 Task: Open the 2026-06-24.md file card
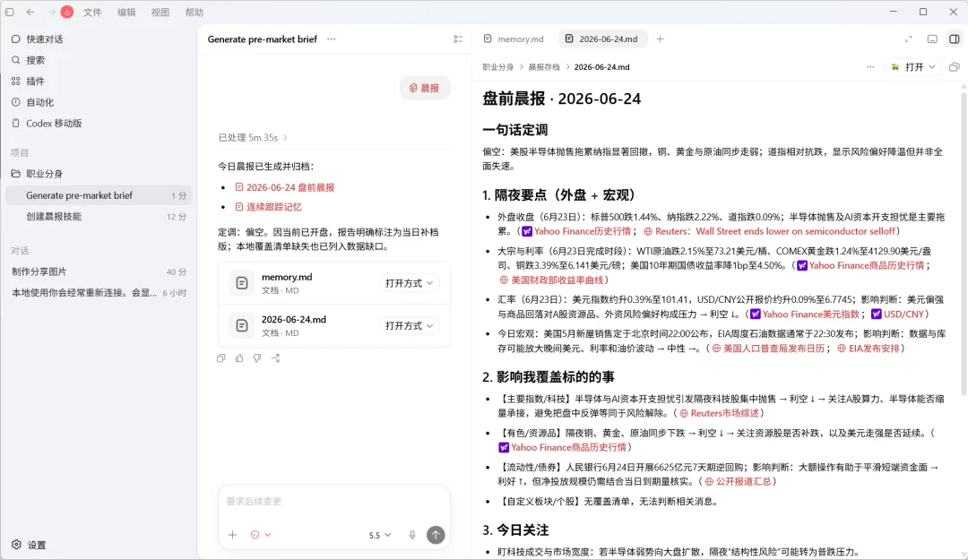coord(334,325)
